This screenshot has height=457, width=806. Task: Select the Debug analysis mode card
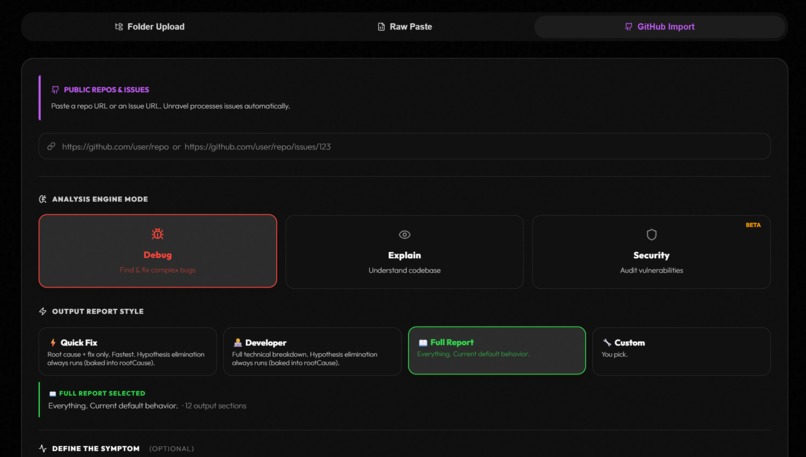pos(158,251)
